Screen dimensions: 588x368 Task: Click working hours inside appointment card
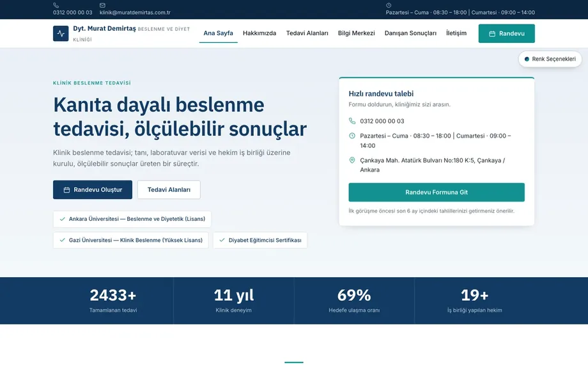[x=435, y=140]
